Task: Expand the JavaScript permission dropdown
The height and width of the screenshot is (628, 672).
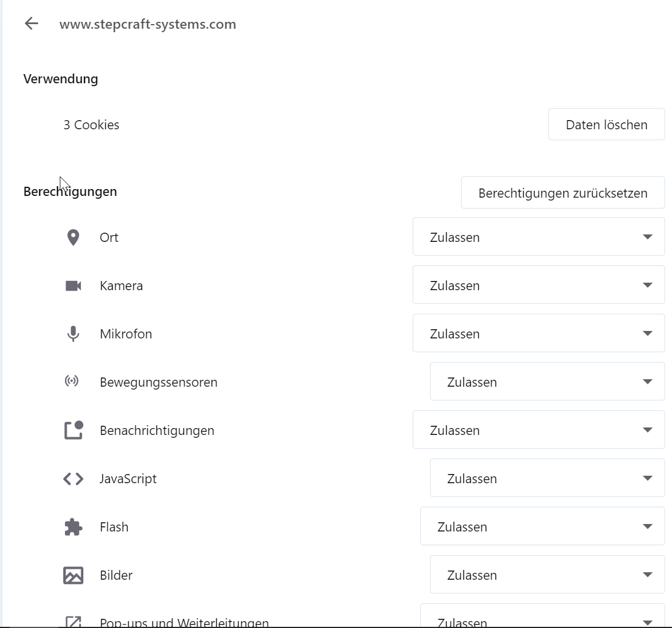Action: coord(547,478)
